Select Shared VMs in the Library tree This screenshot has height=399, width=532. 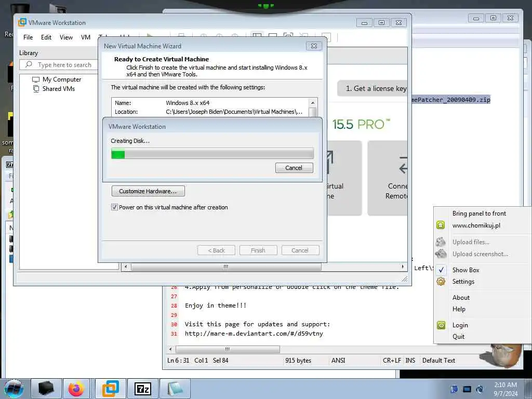(58, 88)
